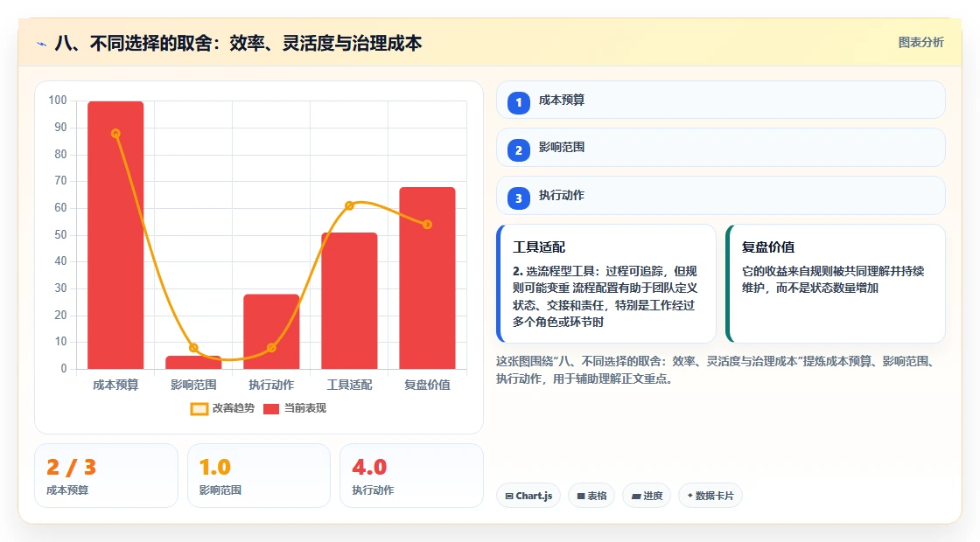Click x-axis label 工具适配
This screenshot has width=980, height=542.
coord(349,386)
